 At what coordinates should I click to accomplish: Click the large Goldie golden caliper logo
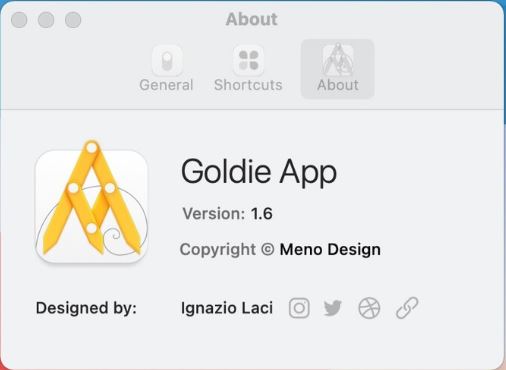[x=92, y=202]
